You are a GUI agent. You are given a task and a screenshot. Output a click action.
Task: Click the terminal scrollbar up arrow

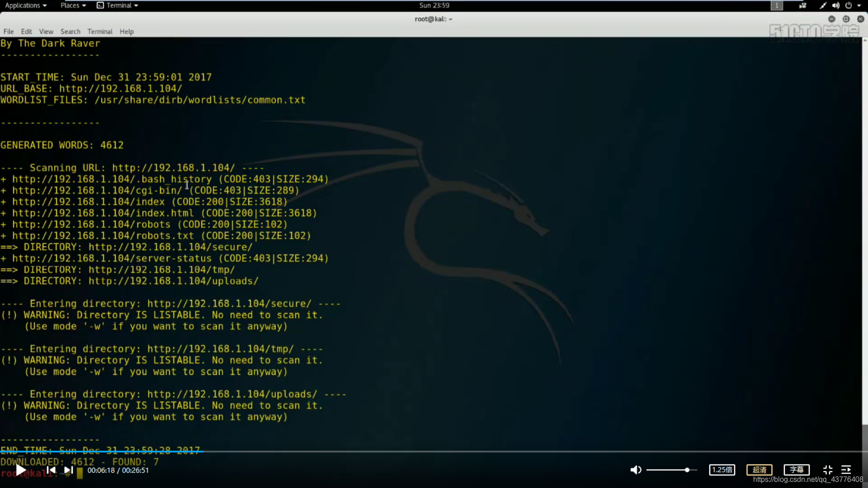[x=865, y=40]
